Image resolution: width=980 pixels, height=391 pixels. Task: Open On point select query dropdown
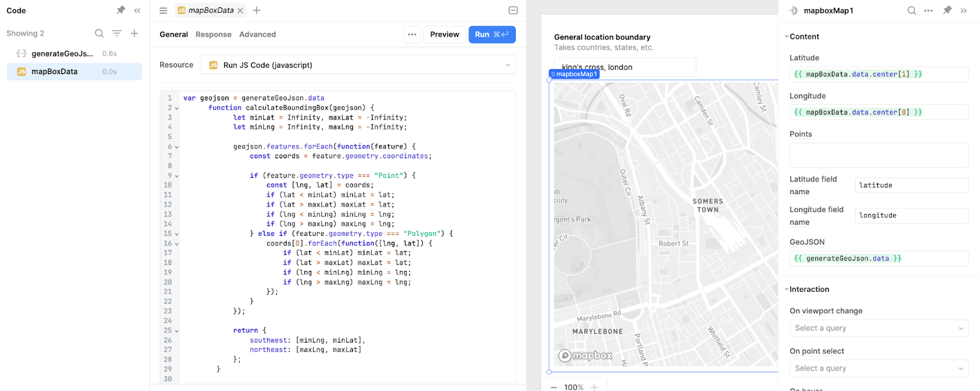click(879, 368)
